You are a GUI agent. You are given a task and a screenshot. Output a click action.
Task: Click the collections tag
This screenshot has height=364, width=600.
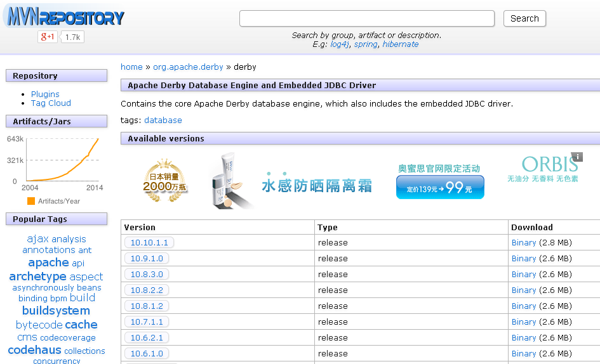point(84,351)
